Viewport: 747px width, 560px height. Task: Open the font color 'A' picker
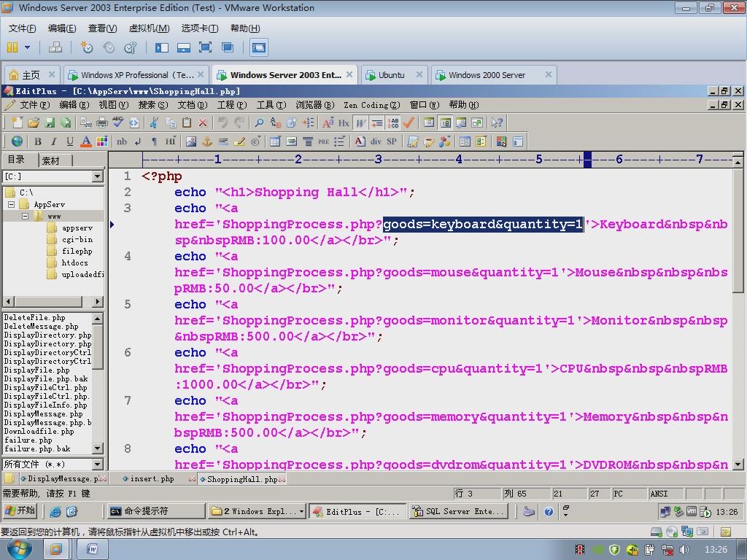point(86,141)
